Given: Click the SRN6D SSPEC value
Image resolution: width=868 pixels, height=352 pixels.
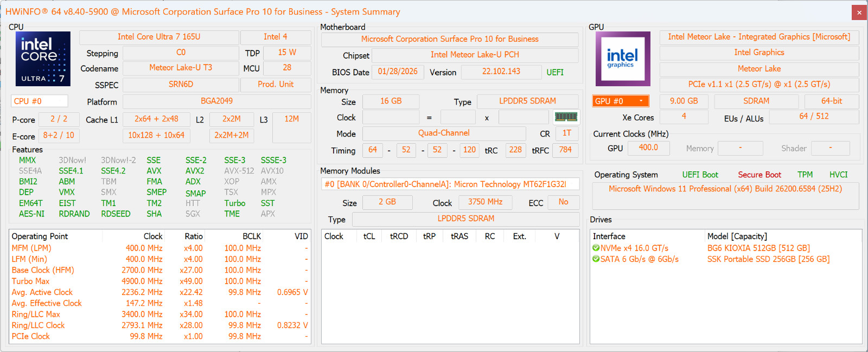Looking at the screenshot, I should [181, 85].
